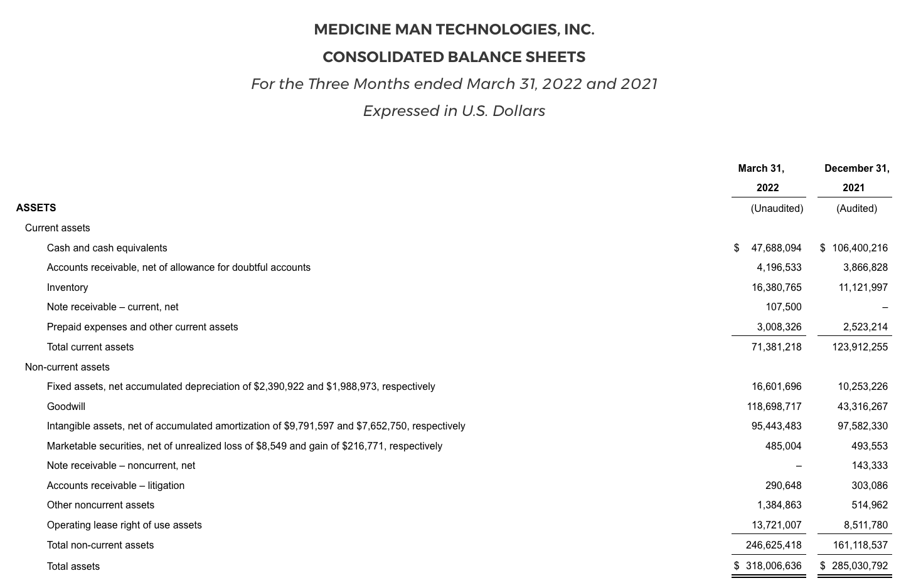Viewport: 916px width, 588px height.
Task: Select the December 31, 2021 column header
Action: (856, 178)
